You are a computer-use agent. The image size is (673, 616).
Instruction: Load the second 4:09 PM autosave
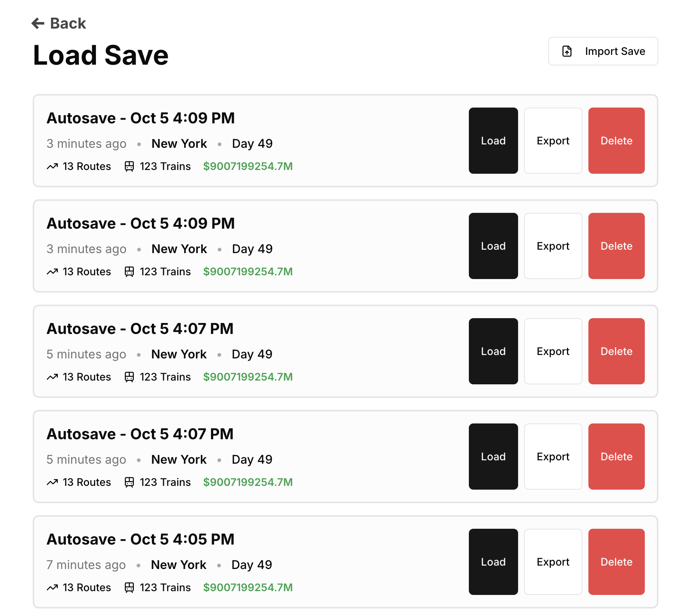(493, 246)
